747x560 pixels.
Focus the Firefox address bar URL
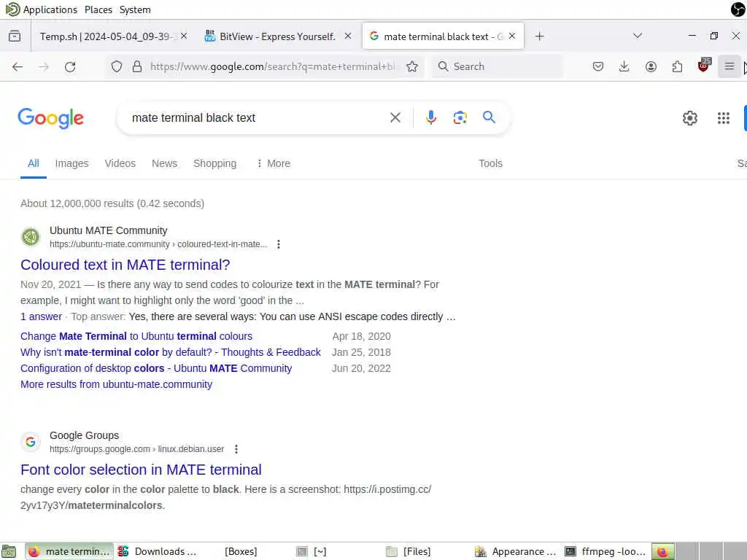(272, 66)
